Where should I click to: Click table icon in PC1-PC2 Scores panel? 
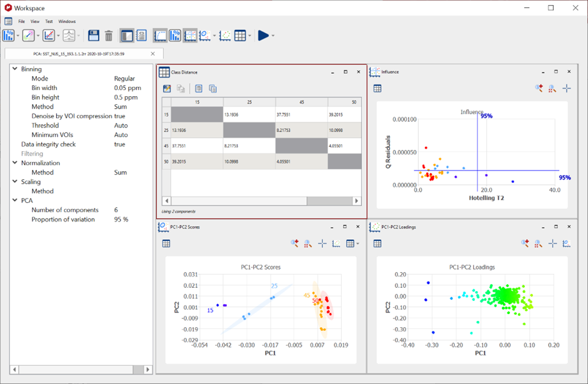click(166, 244)
